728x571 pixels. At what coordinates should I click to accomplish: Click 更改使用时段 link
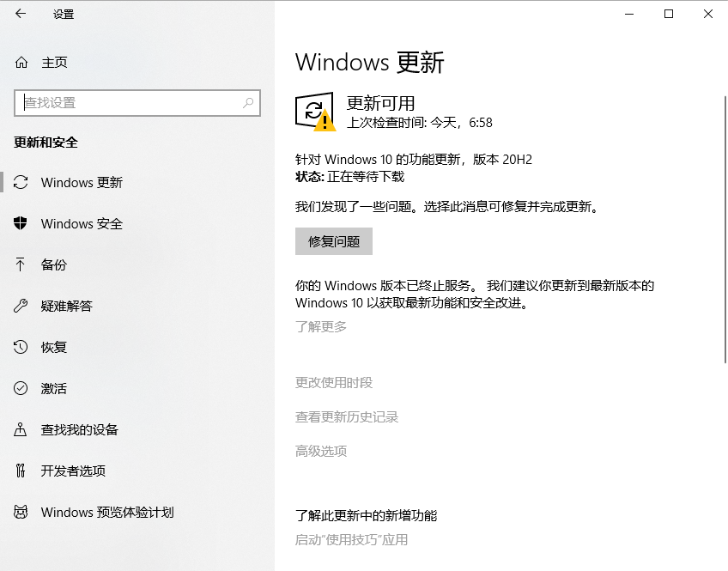pos(334,382)
